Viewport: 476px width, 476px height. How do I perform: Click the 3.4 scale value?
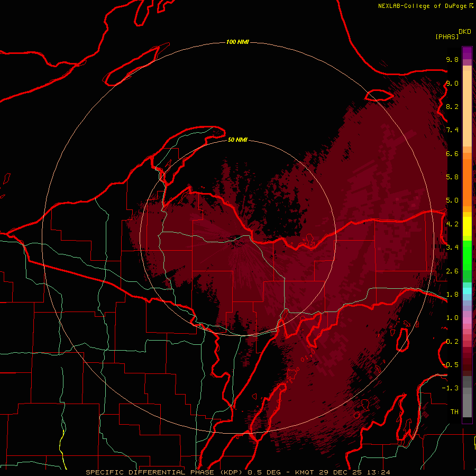[452, 248]
